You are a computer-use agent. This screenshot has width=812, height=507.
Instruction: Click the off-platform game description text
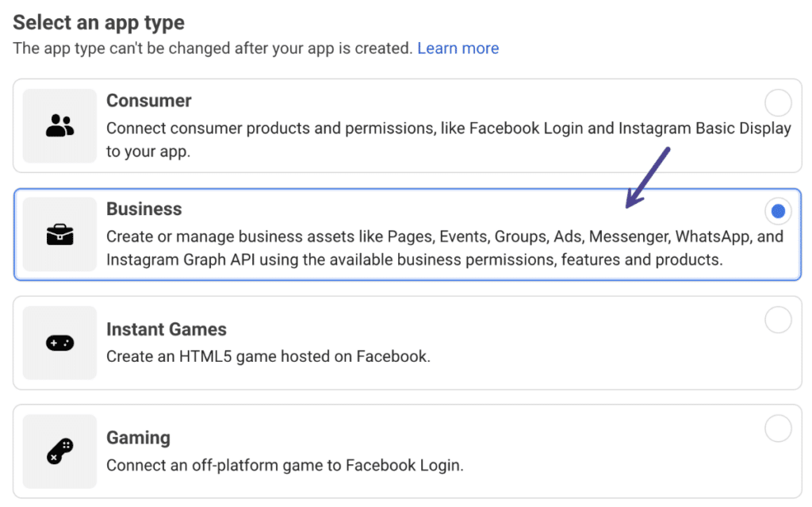[285, 465]
